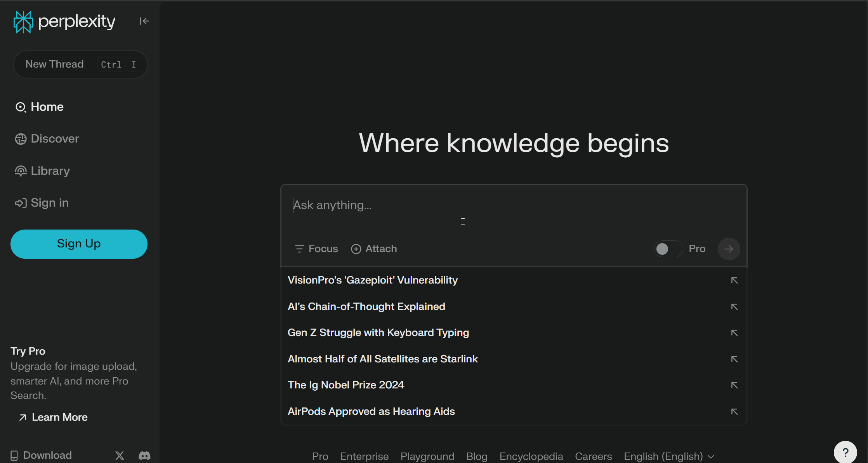The width and height of the screenshot is (868, 463).
Task: Click the perplexity wordmark text
Action: (77, 22)
